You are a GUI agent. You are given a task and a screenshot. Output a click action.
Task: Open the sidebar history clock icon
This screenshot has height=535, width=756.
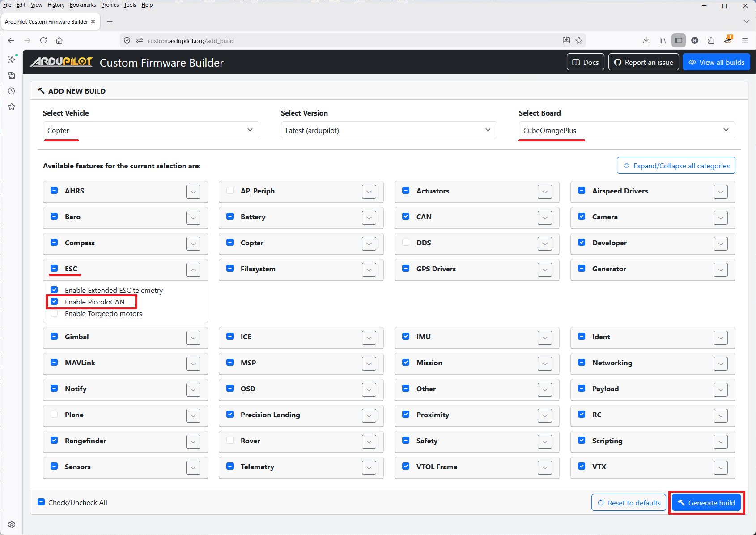[12, 91]
